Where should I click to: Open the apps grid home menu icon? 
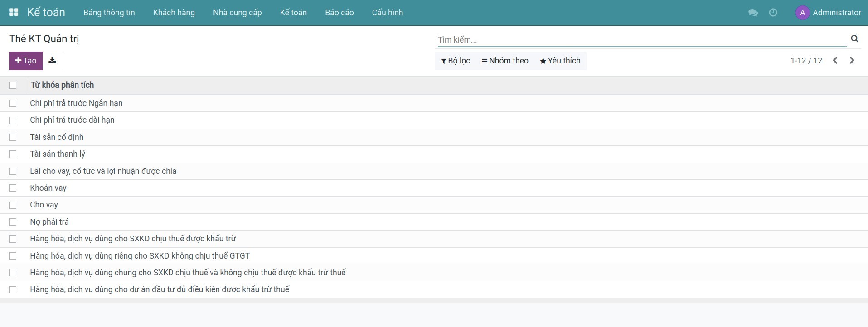click(14, 13)
